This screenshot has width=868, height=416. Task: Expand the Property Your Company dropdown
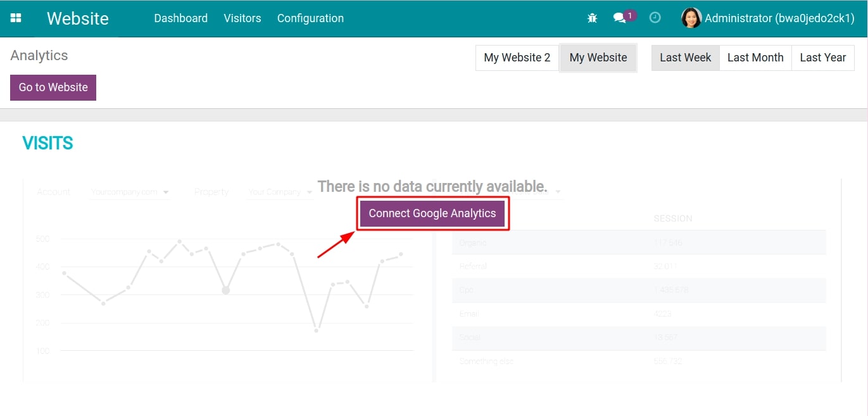[x=279, y=191]
